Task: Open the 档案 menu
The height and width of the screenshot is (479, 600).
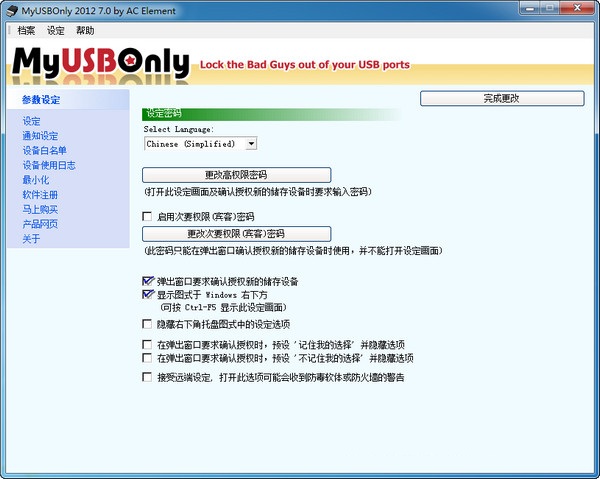Action: click(26, 31)
